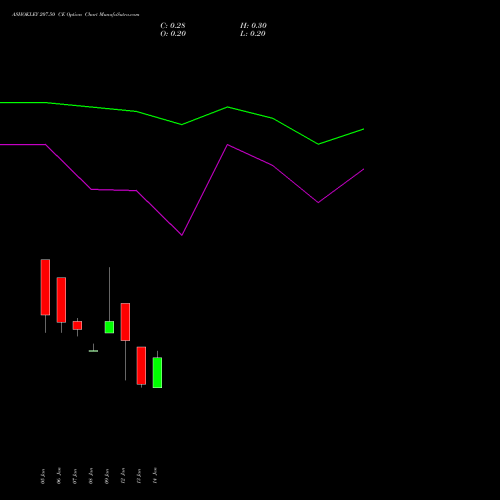500x500 pixels.
Task: Click the low price value L: 0.20
Action: point(253,34)
